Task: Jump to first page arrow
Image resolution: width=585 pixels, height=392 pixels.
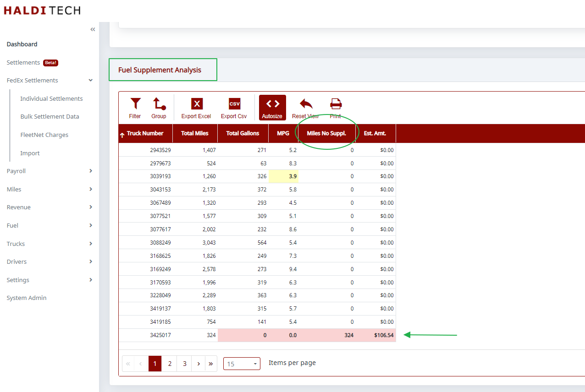Action: [128, 364]
